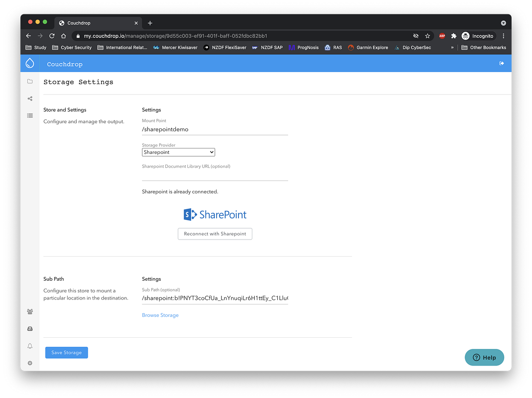Open the Storage Provider dropdown
Image resolution: width=532 pixels, height=398 pixels.
click(x=178, y=152)
